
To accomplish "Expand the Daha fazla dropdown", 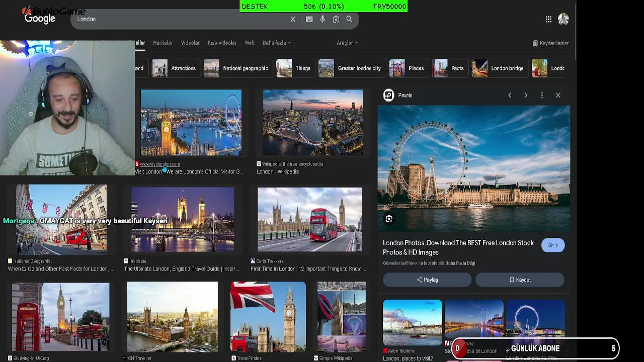I will click(x=276, y=43).
